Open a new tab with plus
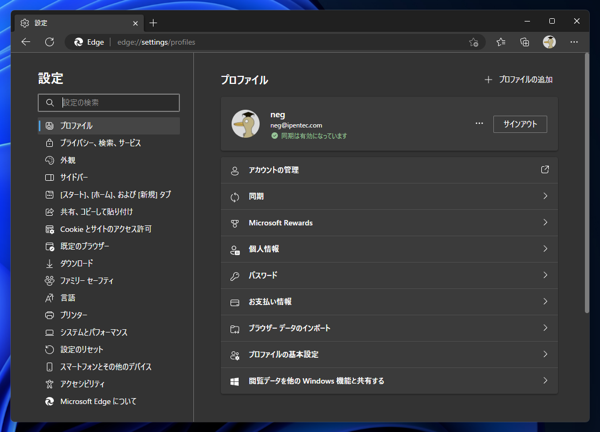 tap(153, 23)
